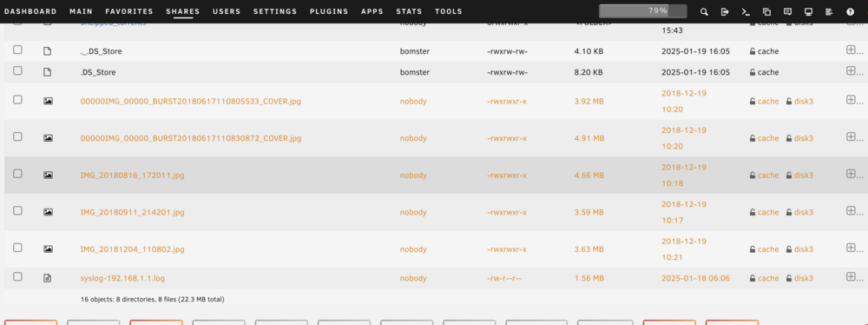The image size is (868, 325).
Task: Click the file icon beside .DS_Store
Action: (48, 72)
